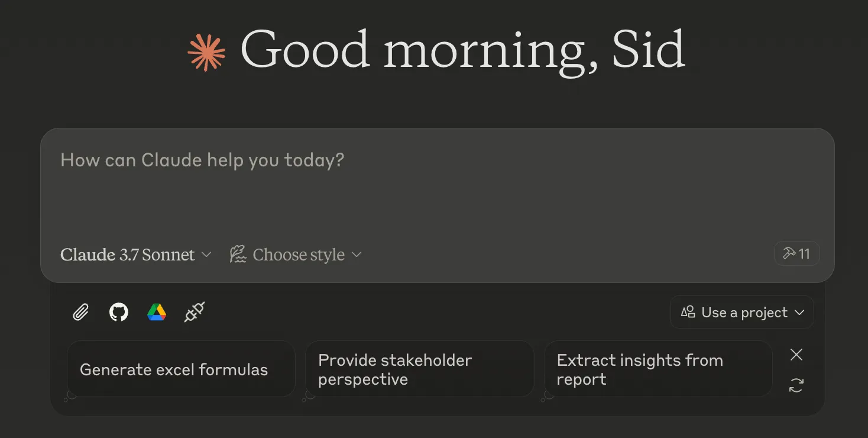
Task: Click the style brush icon beside Choose style
Action: [x=238, y=255]
